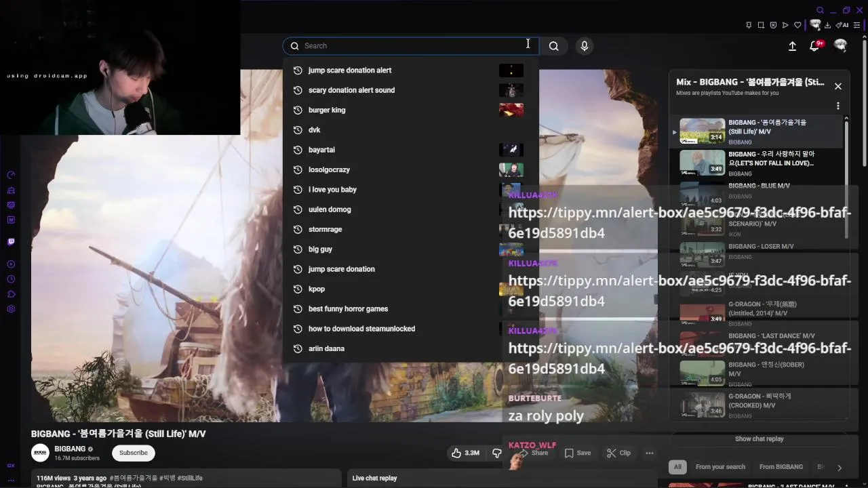
Task: Click Show chat replay button
Action: (759, 439)
